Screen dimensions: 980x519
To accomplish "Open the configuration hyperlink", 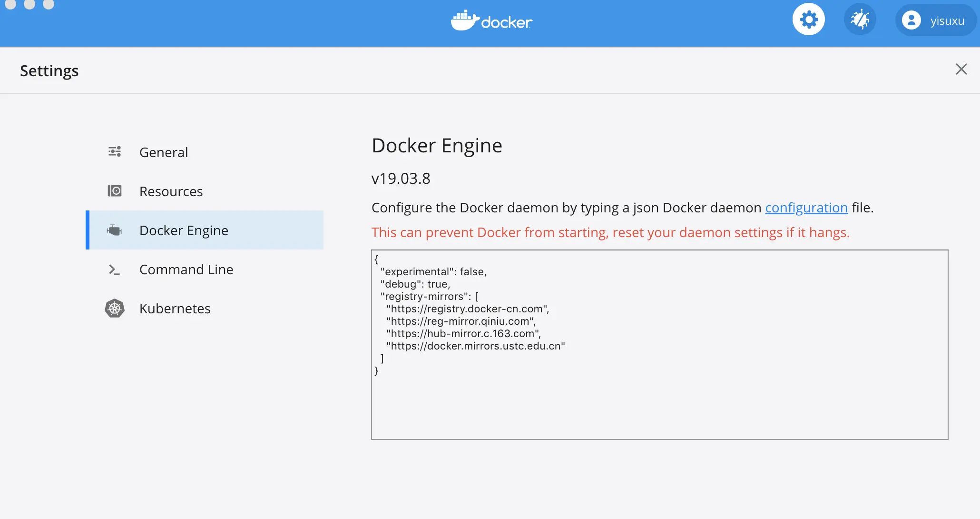I will click(x=806, y=208).
